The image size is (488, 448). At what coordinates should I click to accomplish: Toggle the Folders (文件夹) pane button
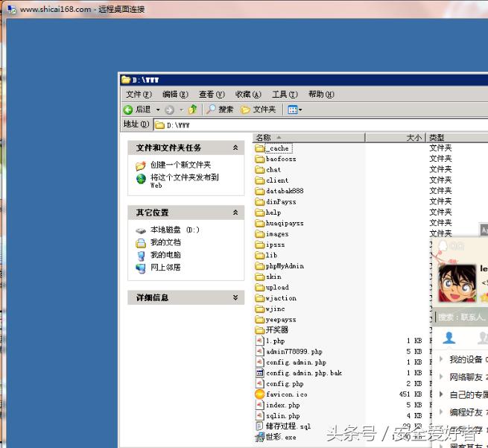point(259,110)
